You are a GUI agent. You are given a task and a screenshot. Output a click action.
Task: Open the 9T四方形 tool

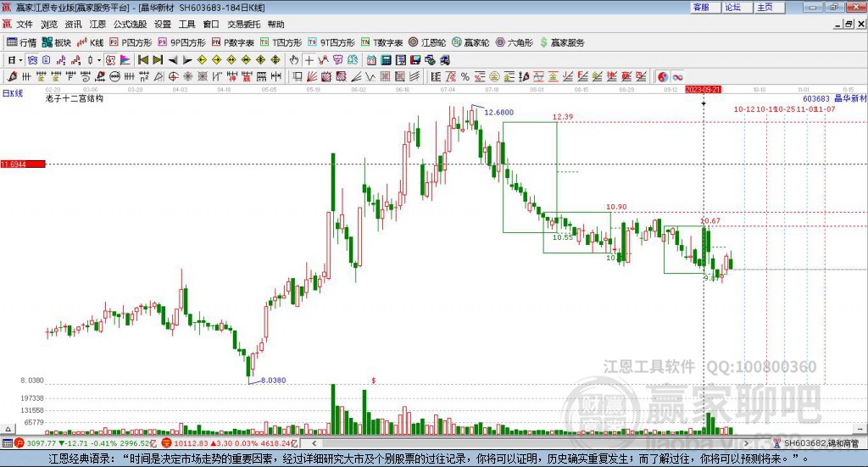[x=331, y=42]
